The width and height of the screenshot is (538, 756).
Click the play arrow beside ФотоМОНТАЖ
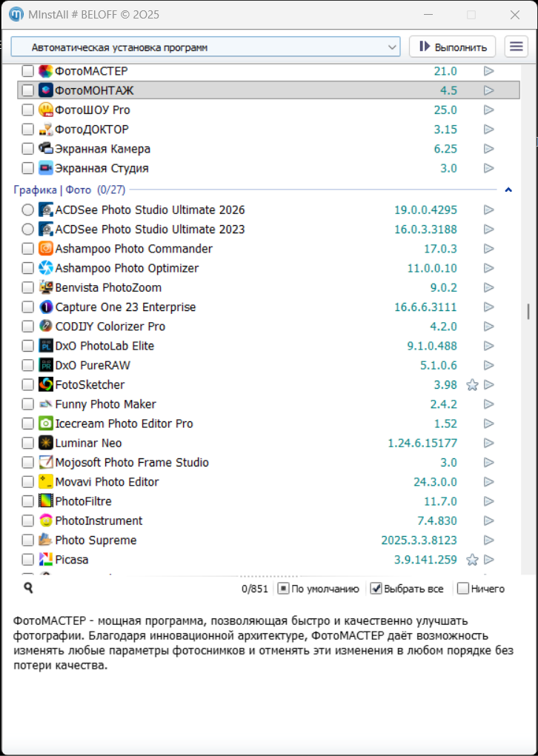pyautogui.click(x=489, y=90)
